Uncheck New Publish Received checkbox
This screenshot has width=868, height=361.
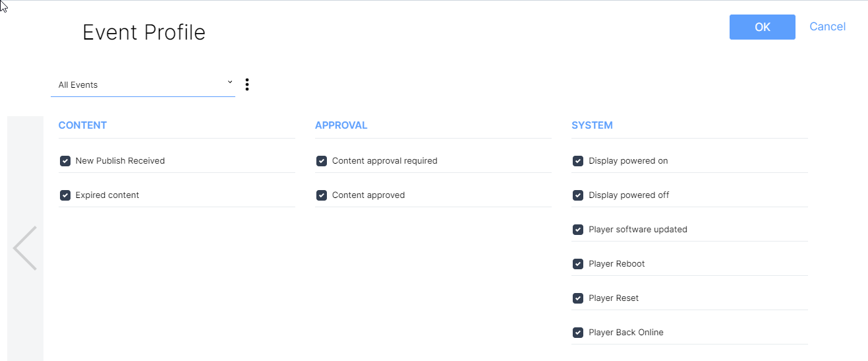point(65,161)
